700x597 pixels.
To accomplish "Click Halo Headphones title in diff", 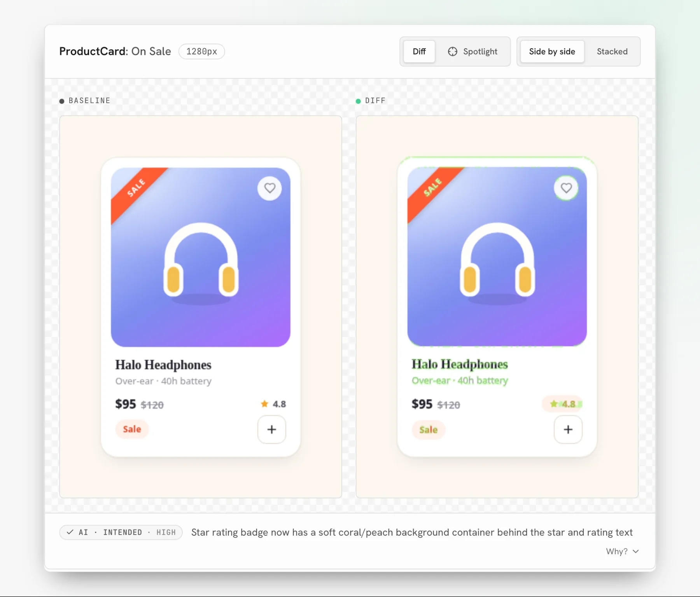I will pyautogui.click(x=460, y=364).
